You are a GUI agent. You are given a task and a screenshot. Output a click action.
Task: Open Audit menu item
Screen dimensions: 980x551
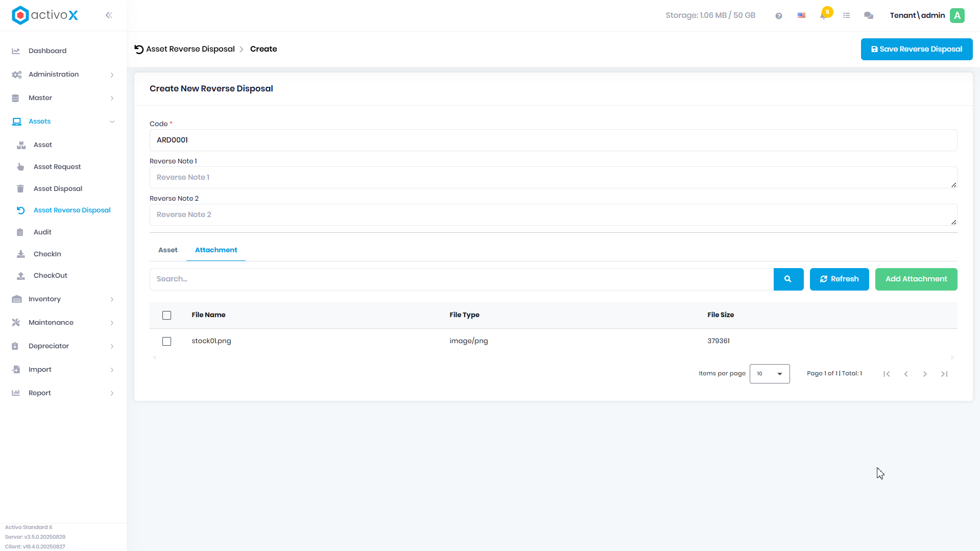(x=42, y=232)
